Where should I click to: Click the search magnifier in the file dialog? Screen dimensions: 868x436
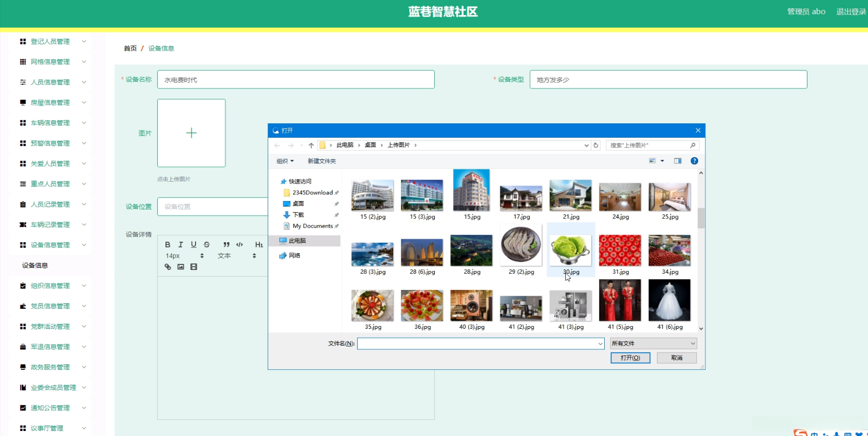[x=693, y=145]
